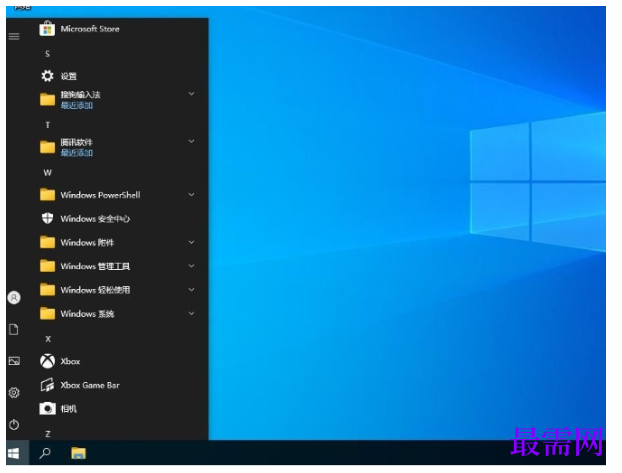Jump via the letter W header
622x473 pixels.
tap(48, 173)
